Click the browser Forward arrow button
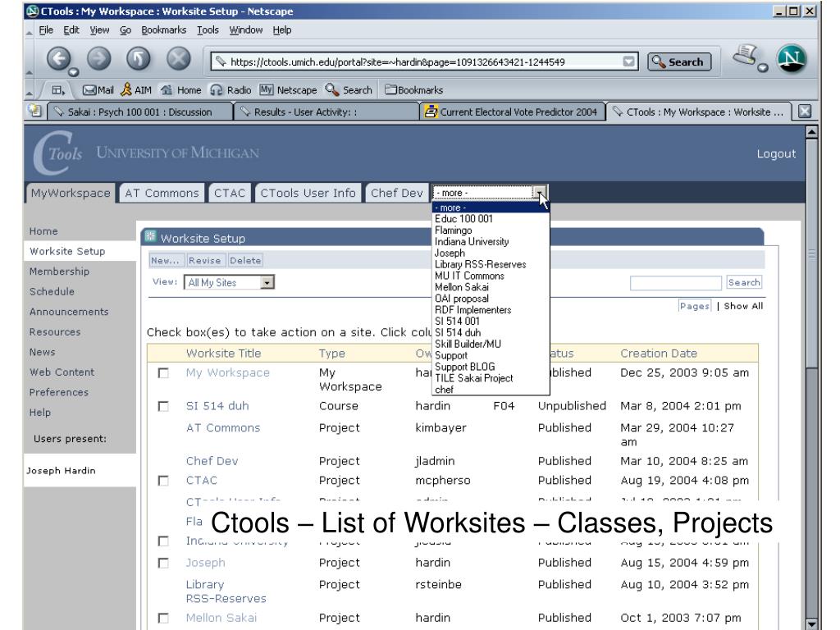 click(x=98, y=58)
